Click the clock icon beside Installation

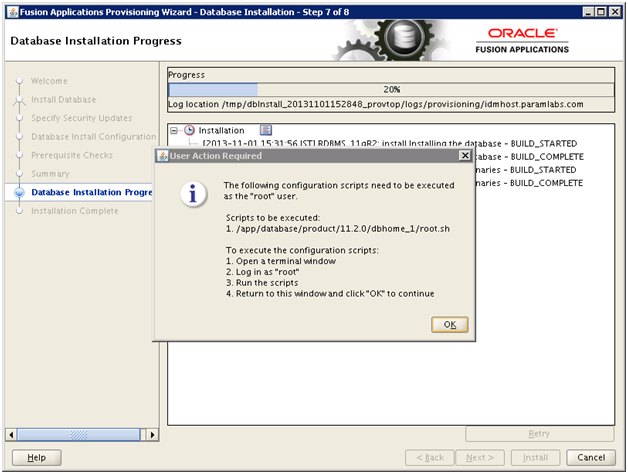[189, 130]
